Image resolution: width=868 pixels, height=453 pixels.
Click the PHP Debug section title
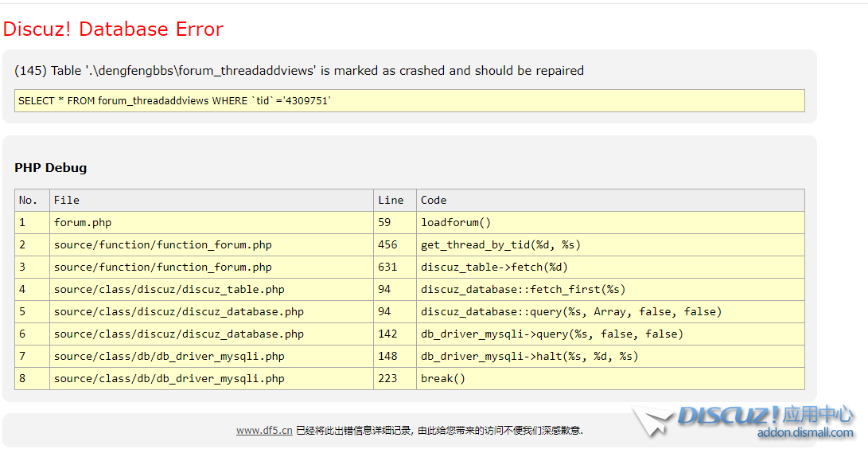point(51,168)
